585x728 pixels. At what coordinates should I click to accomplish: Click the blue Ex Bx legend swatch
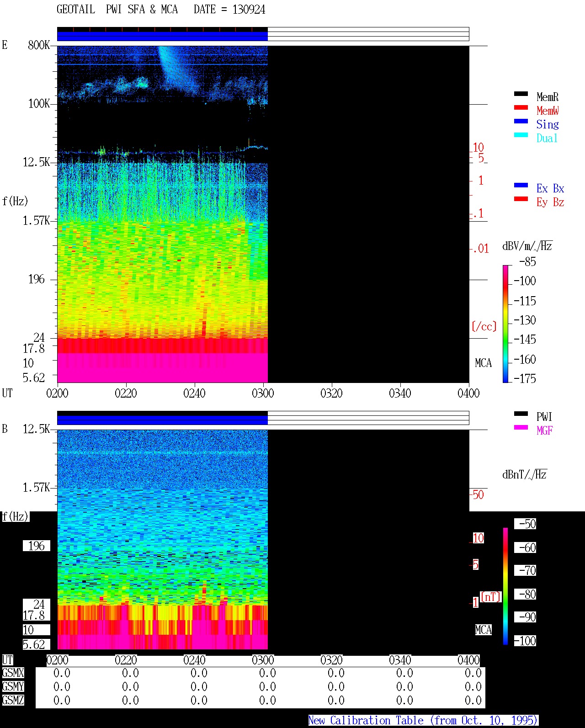pos(521,185)
